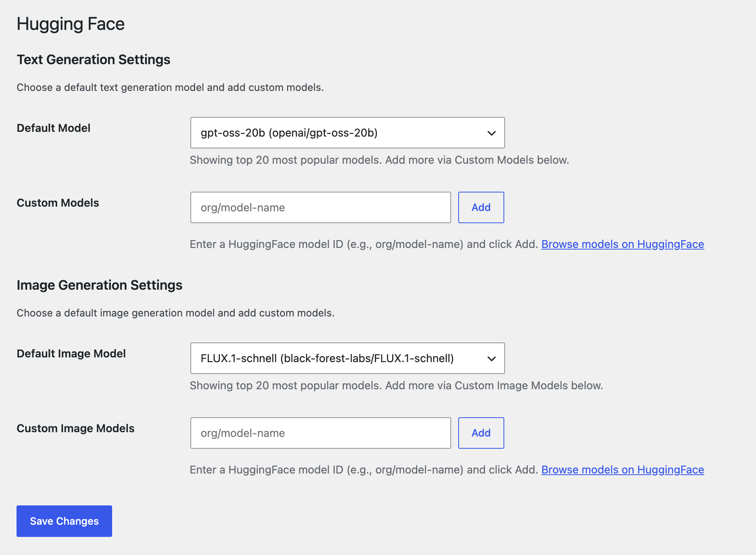The image size is (756, 555).
Task: Click the Default Model label
Action: click(53, 128)
